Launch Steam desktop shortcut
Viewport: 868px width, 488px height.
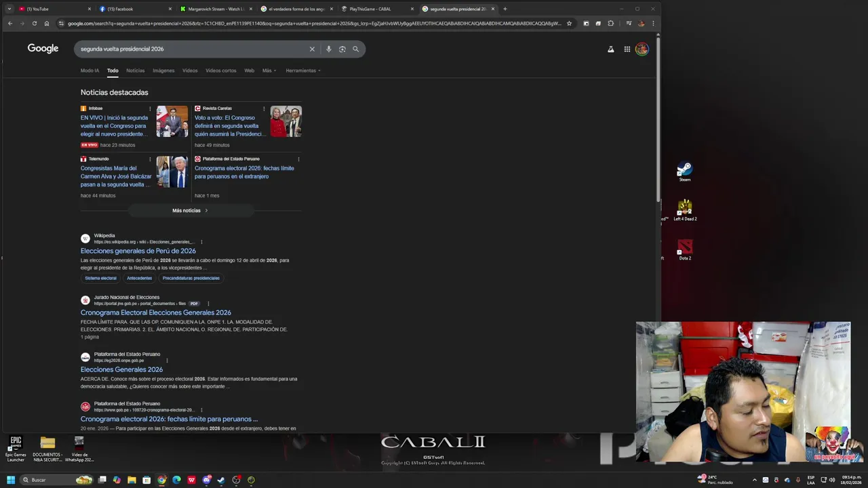click(685, 171)
